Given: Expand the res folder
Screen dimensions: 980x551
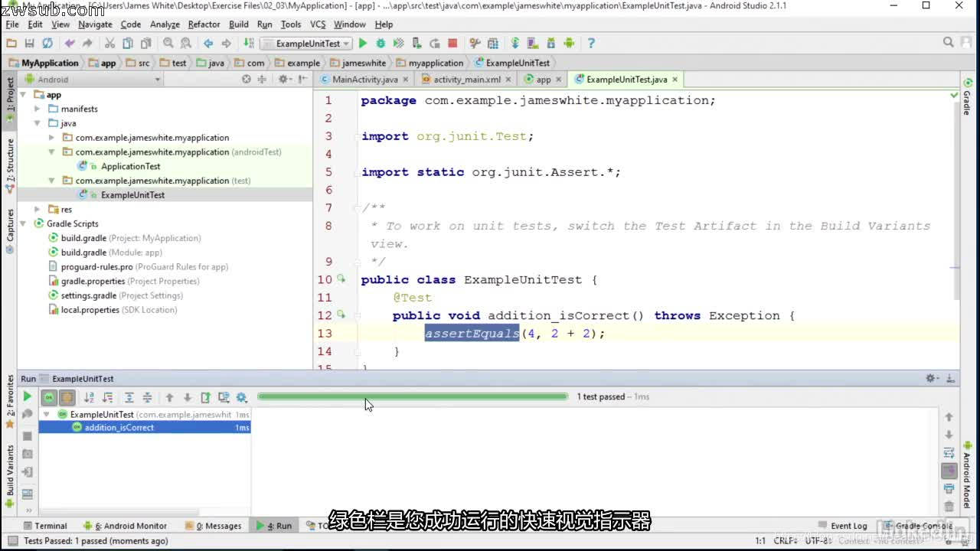Looking at the screenshot, I should [37, 210].
